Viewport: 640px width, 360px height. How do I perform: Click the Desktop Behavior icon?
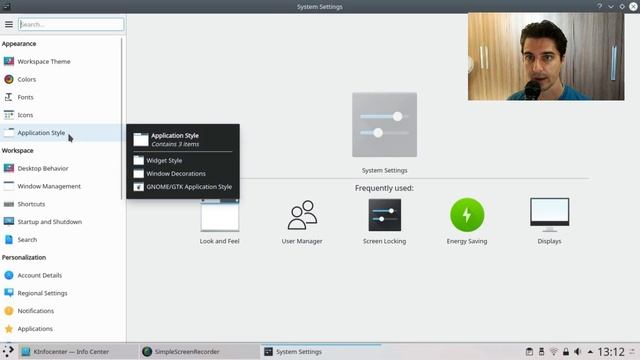pyautogui.click(x=9, y=168)
